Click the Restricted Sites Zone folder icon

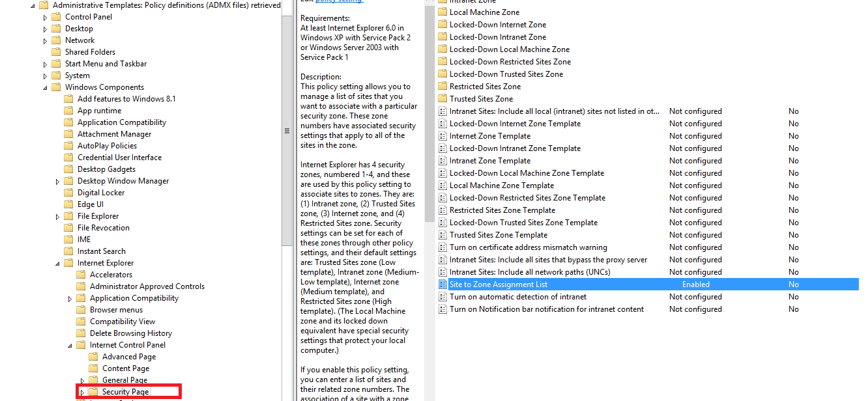442,87
